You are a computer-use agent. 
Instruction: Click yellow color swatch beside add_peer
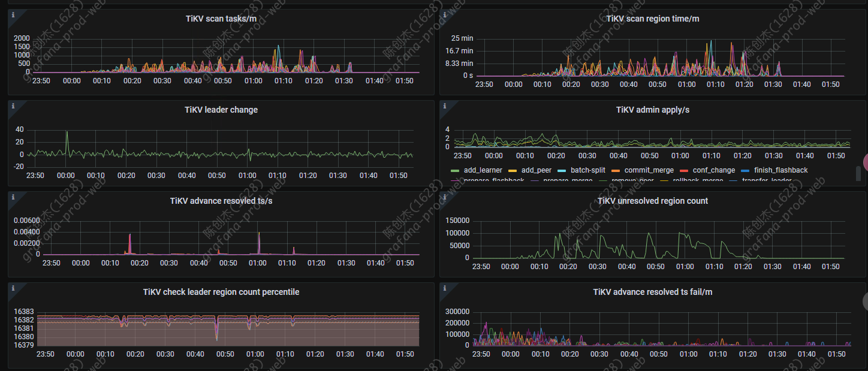[513, 171]
